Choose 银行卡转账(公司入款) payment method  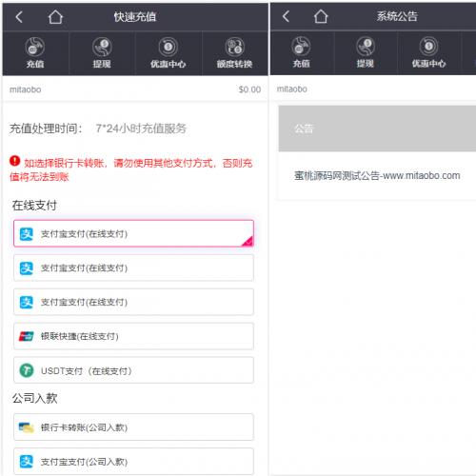(x=133, y=427)
